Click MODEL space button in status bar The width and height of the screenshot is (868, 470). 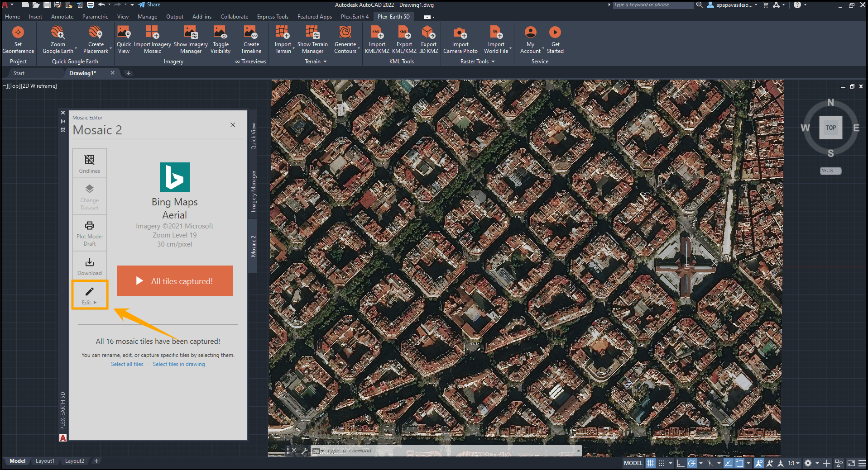633,463
